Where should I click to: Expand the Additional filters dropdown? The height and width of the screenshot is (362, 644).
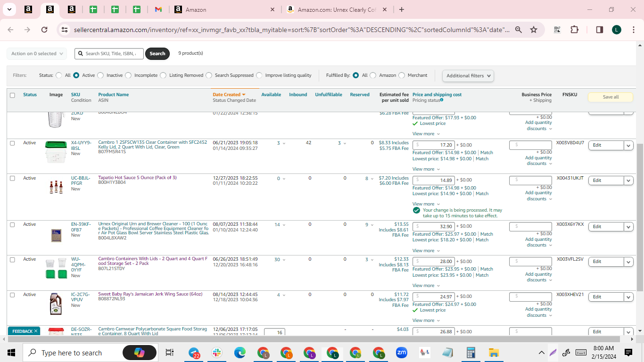468,75
